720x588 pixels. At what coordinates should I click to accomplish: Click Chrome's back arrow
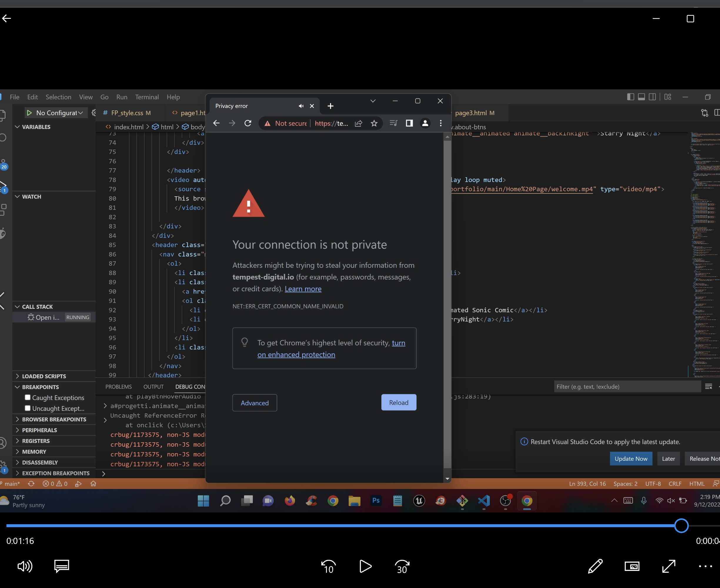(216, 123)
